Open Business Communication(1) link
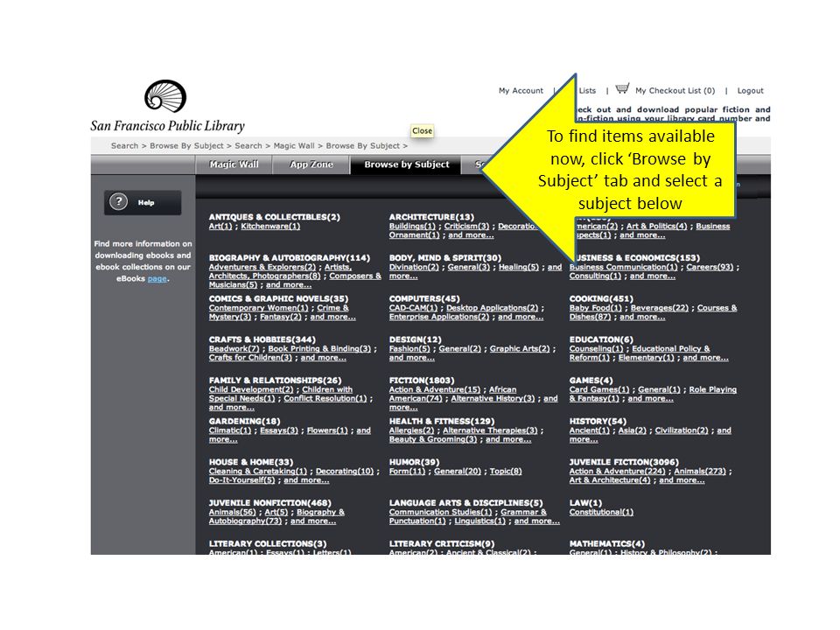 tap(623, 267)
